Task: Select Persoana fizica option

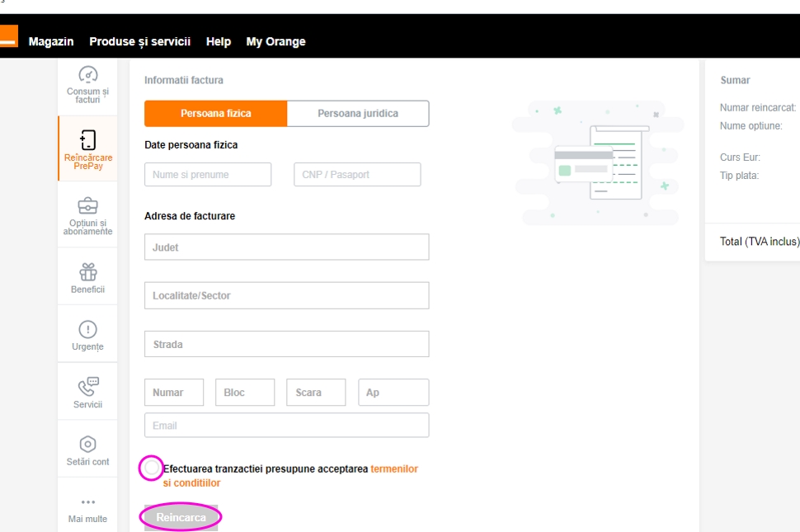Action: (x=215, y=114)
